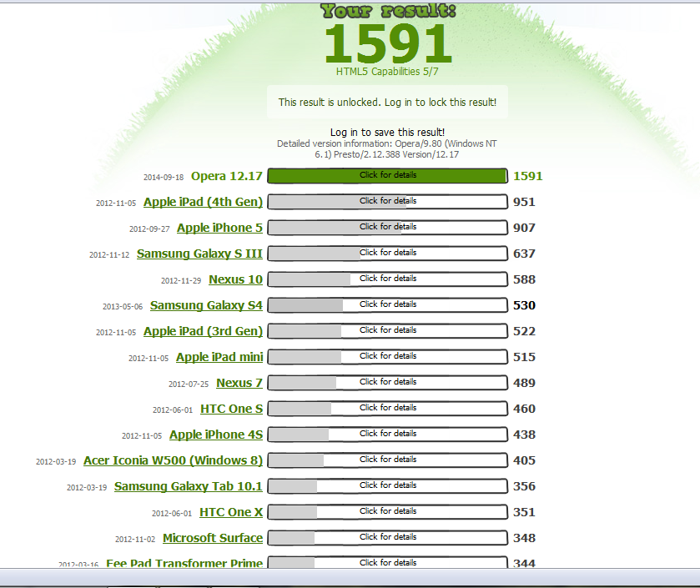Click the 2012-11-12 date for Galaxy S III

pyautogui.click(x=109, y=254)
